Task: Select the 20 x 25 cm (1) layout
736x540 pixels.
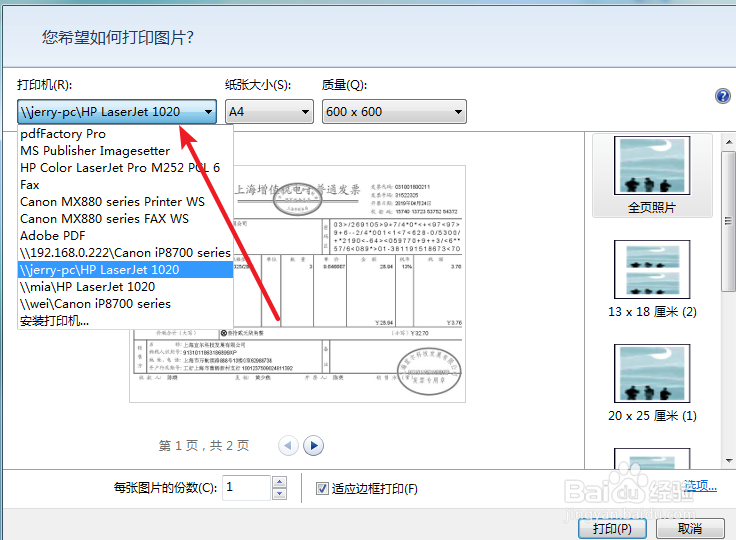Action: 652,383
